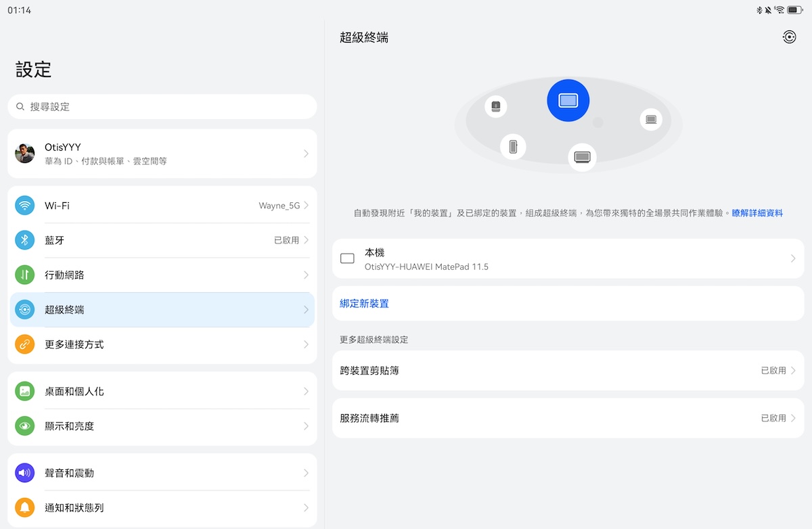Expand 本機 device details chevron
This screenshot has width=812, height=529.
click(x=792, y=258)
